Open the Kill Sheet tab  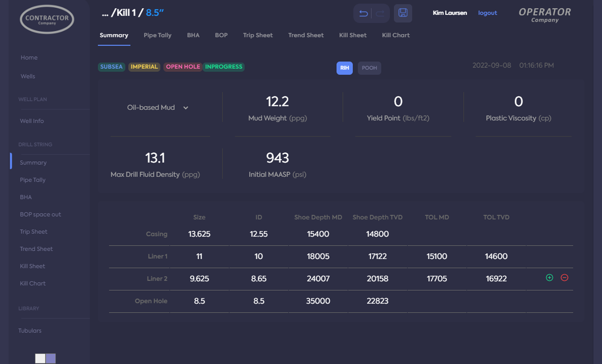tap(353, 35)
